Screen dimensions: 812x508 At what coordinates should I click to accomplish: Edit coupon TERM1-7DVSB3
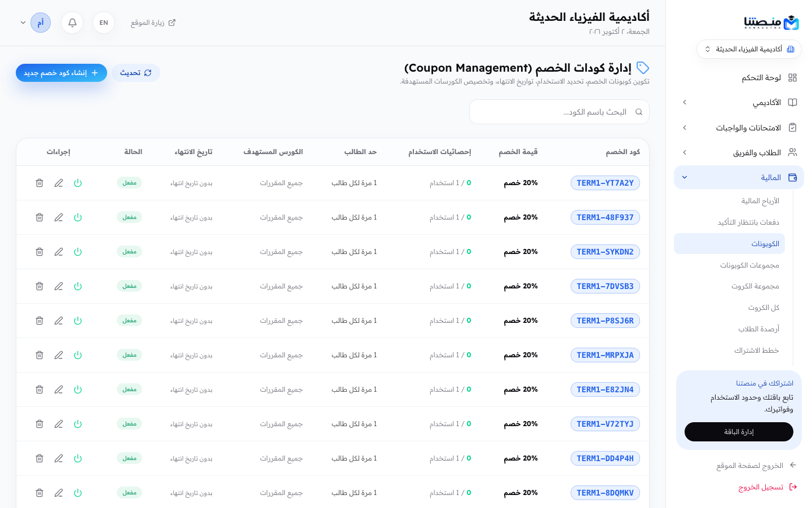59,286
